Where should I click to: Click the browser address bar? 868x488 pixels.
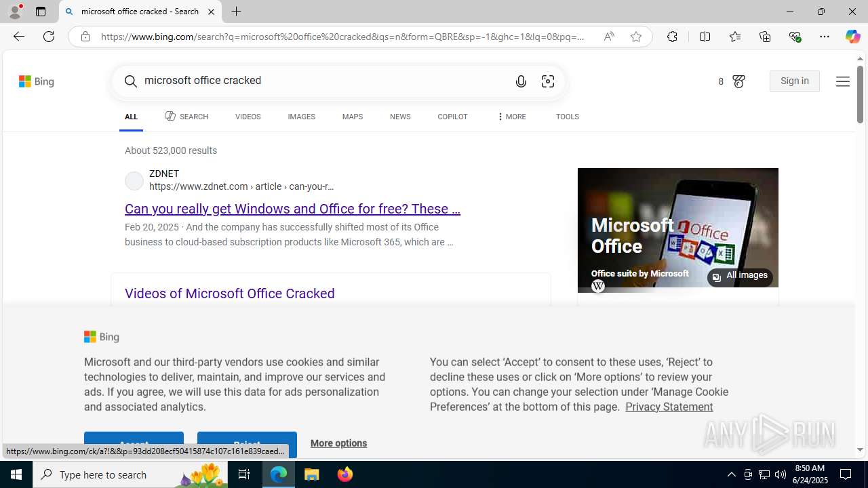[x=342, y=37]
